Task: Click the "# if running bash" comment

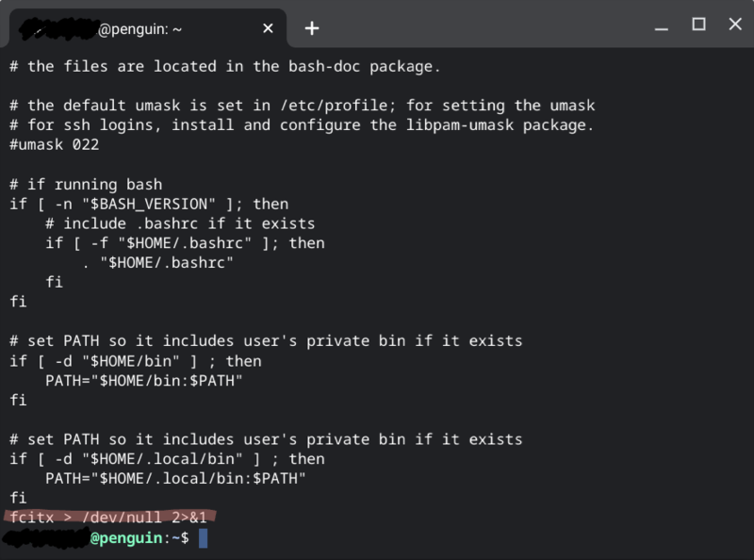Action: pos(87,184)
